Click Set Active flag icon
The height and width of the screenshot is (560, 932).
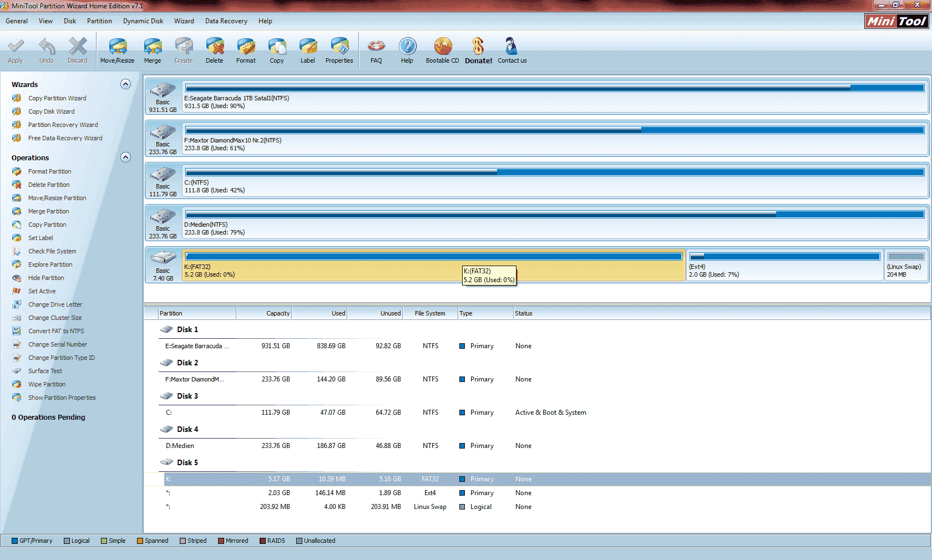pyautogui.click(x=17, y=291)
